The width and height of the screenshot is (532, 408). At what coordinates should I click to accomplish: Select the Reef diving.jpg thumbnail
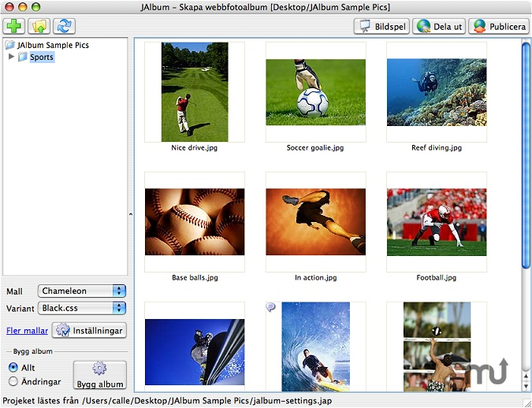tap(437, 92)
